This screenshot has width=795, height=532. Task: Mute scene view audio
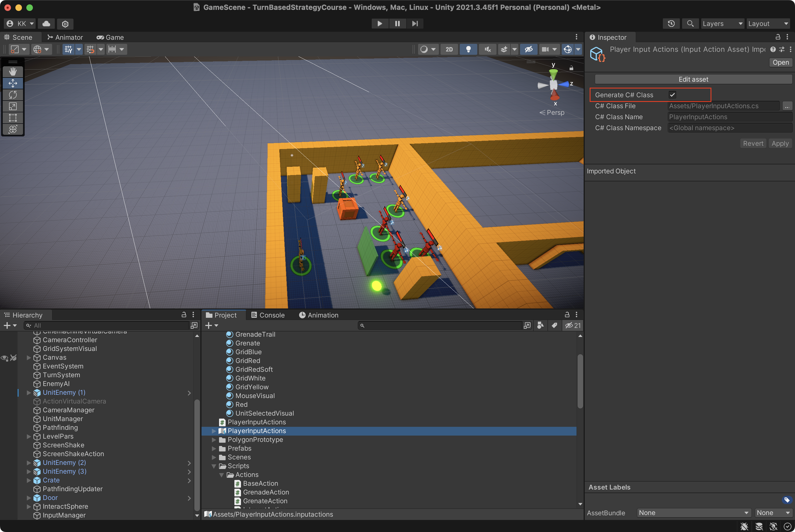point(487,49)
